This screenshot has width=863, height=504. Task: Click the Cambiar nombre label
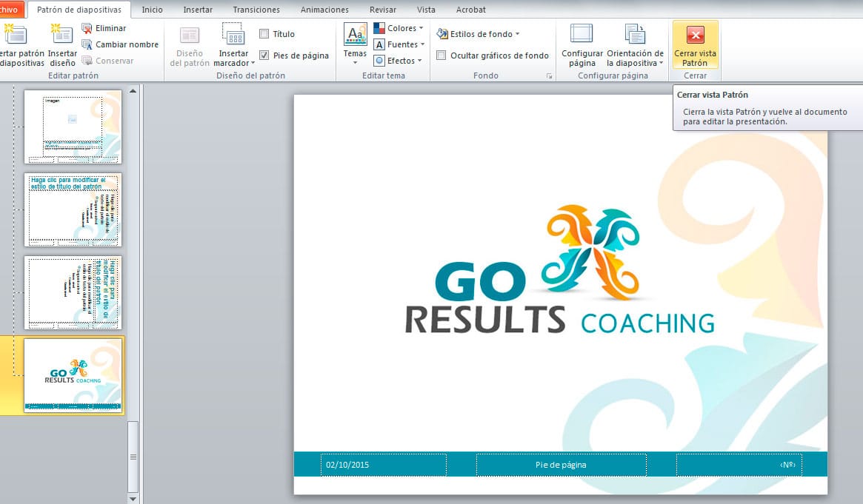[x=127, y=44]
